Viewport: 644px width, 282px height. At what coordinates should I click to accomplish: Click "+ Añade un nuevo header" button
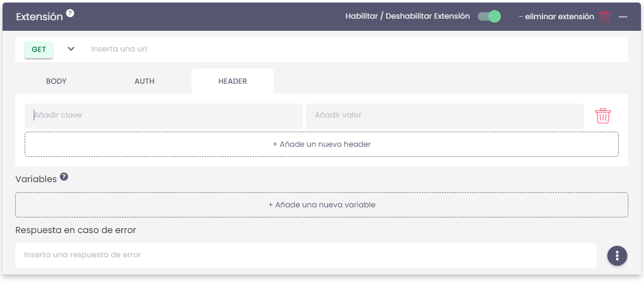coord(321,144)
